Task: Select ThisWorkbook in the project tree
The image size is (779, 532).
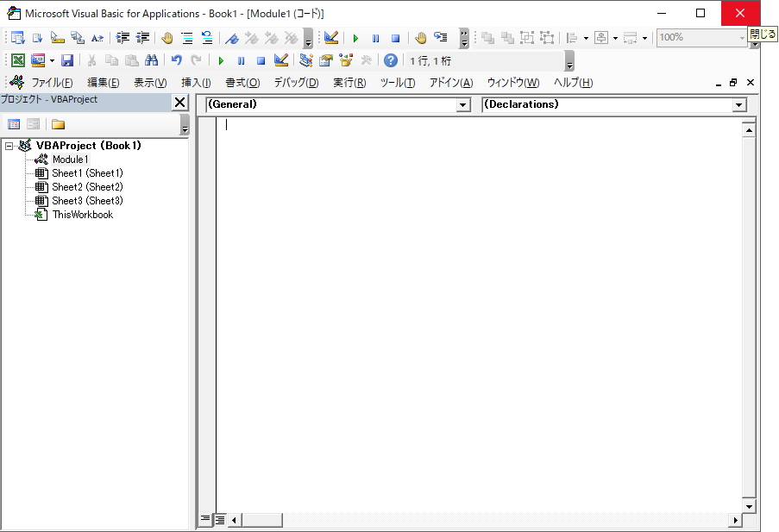Action: [x=83, y=215]
